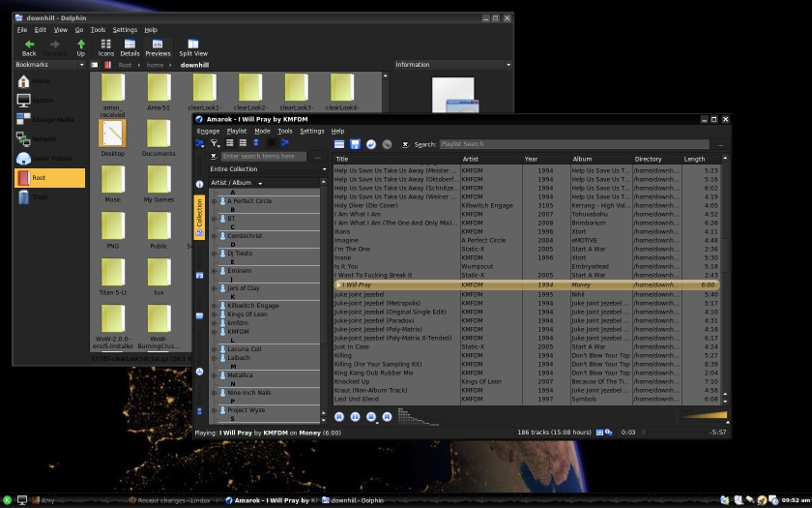
Task: Adjust the Amarok volume slider
Action: (703, 414)
